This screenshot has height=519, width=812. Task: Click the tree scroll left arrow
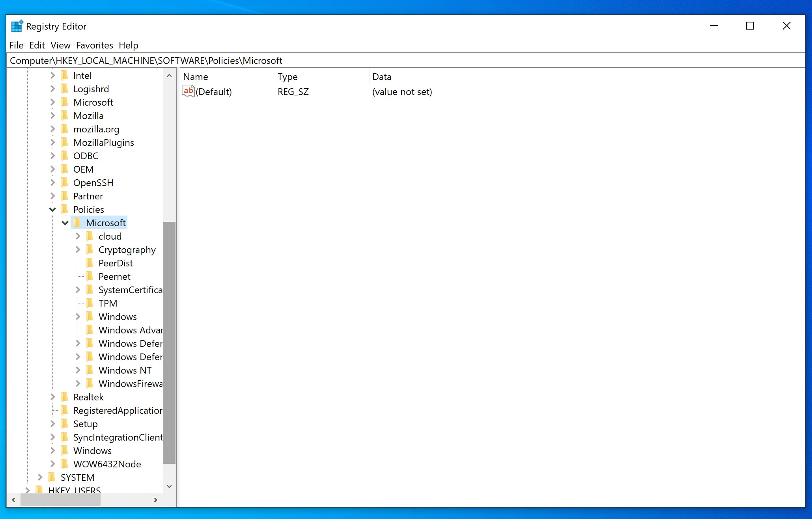click(13, 499)
